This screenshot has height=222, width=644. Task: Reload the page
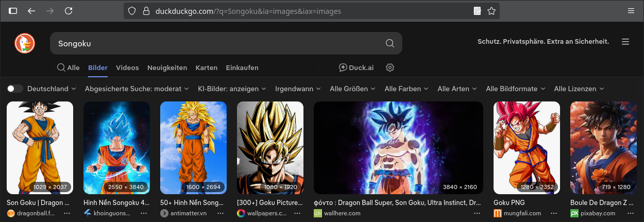69,11
